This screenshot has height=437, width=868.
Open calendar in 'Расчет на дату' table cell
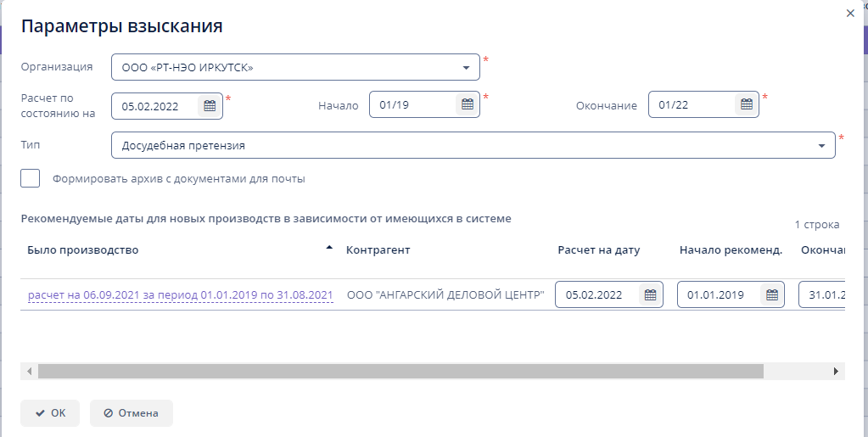(x=650, y=295)
